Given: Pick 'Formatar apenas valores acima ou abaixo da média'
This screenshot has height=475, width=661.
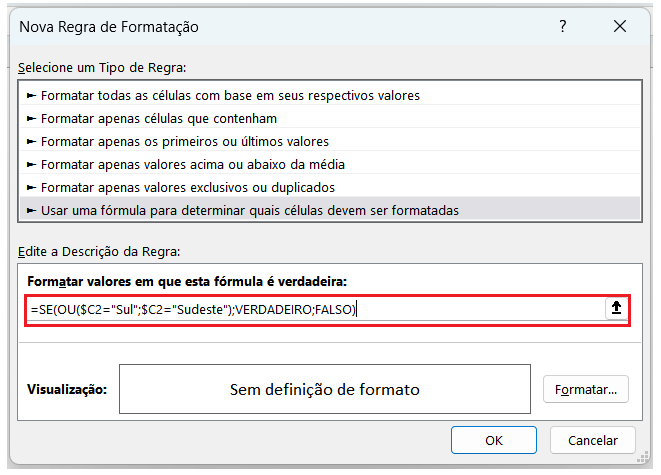Looking at the screenshot, I should (x=193, y=164).
